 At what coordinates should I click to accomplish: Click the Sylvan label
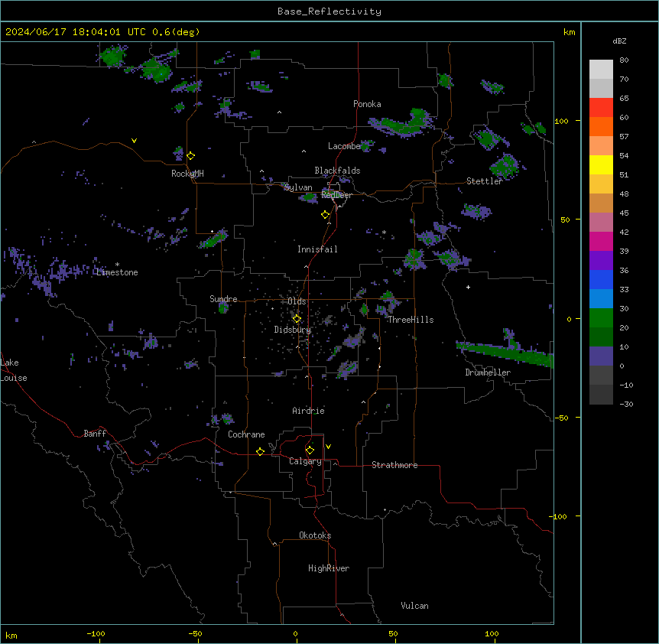[298, 187]
